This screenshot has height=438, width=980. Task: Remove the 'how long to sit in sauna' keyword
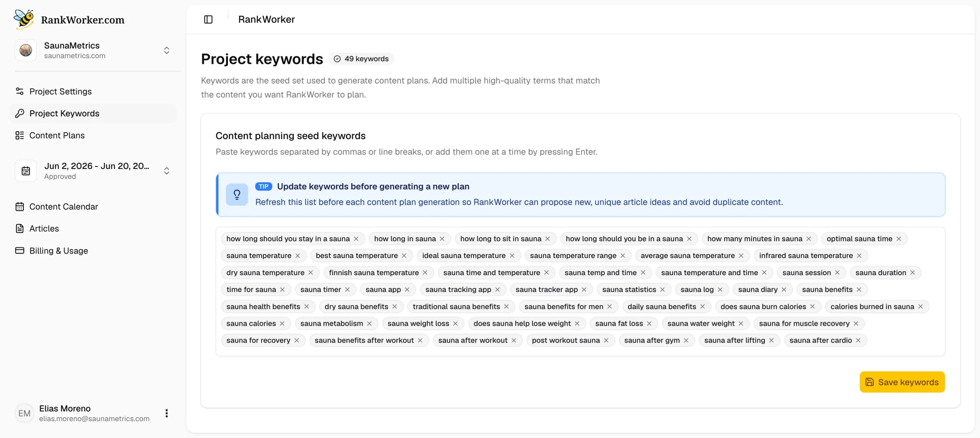(547, 239)
